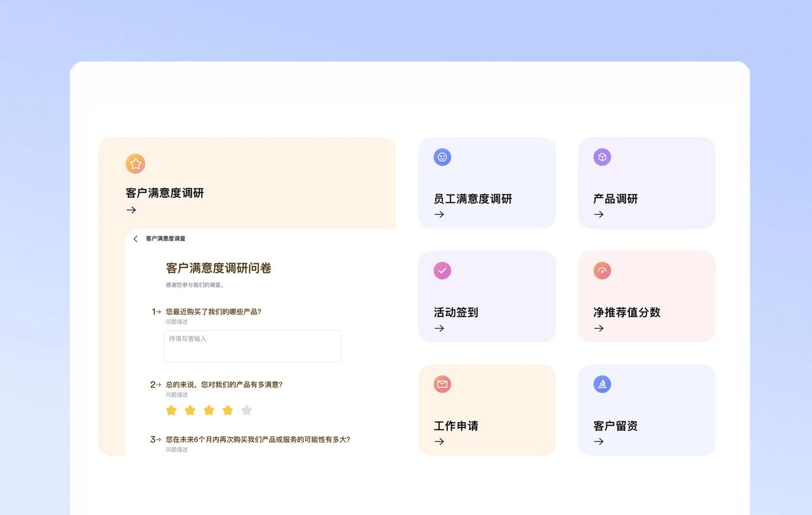
Task: Click the 客户满意度调研问卷 form heading
Action: 218,268
